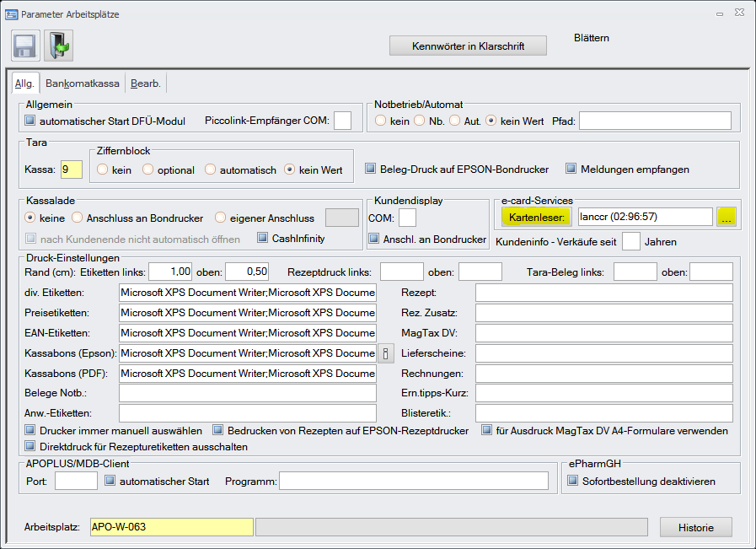Check Sofortbestellung deaktivieren option
Viewport: 756px width, 549px height.
click(x=573, y=482)
